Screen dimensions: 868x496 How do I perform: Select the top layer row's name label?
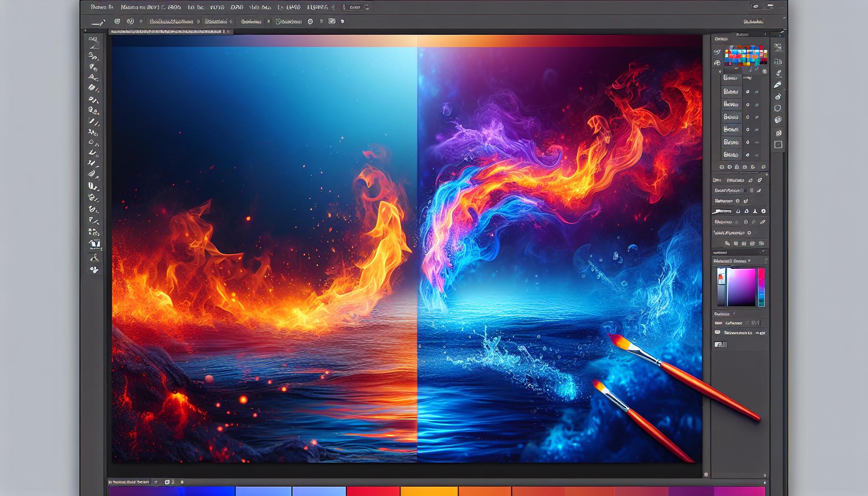click(x=731, y=91)
